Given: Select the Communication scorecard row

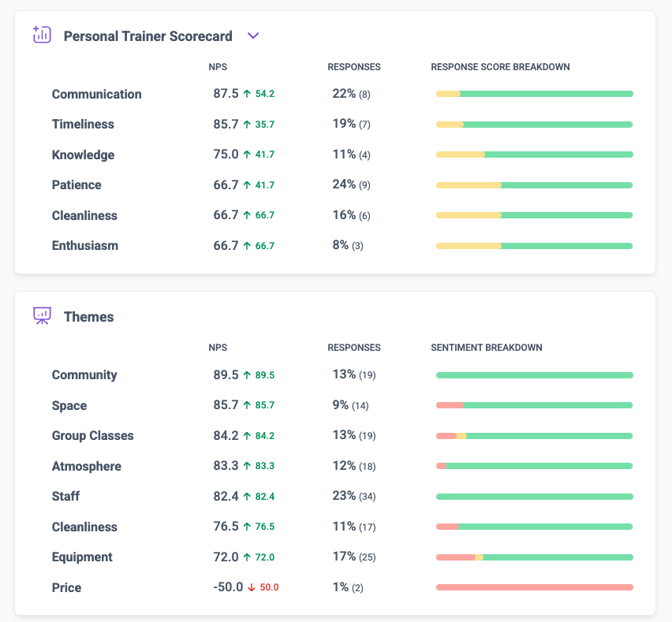Looking at the screenshot, I should [x=335, y=94].
